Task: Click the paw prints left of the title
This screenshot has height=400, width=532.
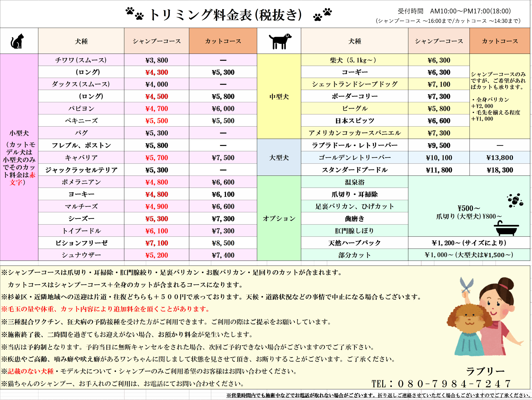Action: click(135, 13)
